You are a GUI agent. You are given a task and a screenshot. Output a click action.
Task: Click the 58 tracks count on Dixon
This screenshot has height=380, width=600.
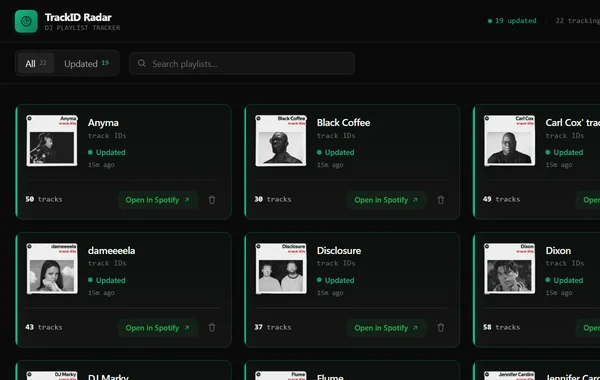click(501, 327)
